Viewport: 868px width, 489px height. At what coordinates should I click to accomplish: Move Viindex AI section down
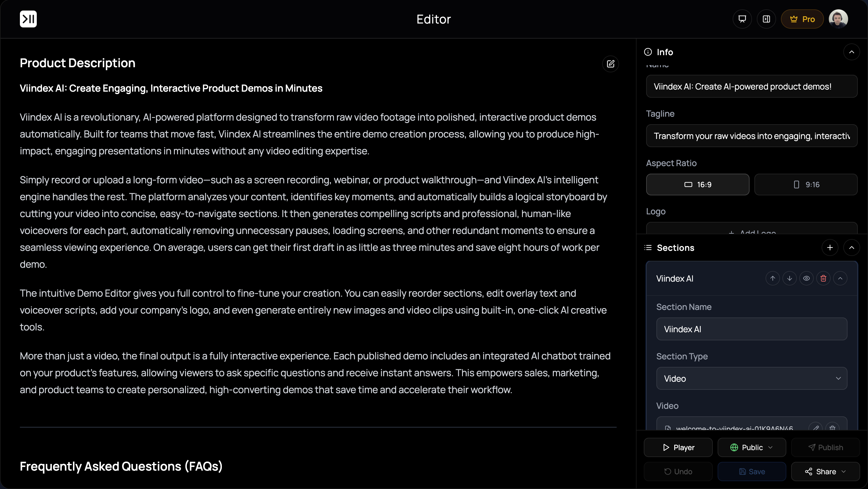(x=790, y=278)
